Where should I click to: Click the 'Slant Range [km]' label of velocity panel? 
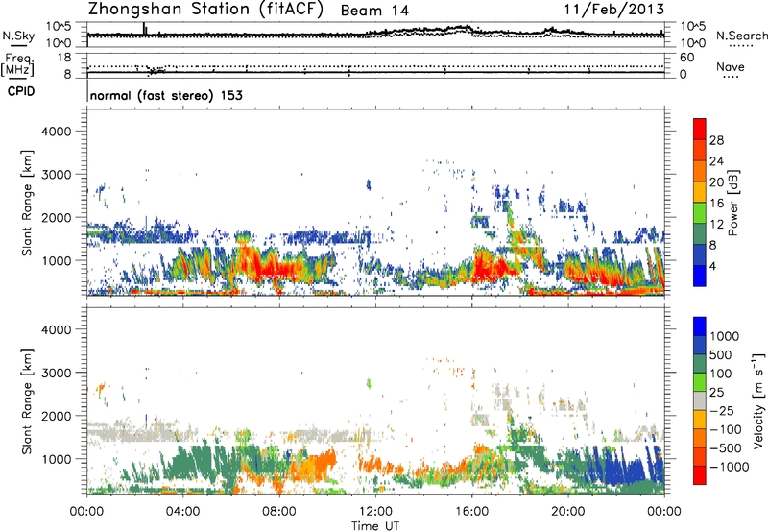click(x=27, y=401)
